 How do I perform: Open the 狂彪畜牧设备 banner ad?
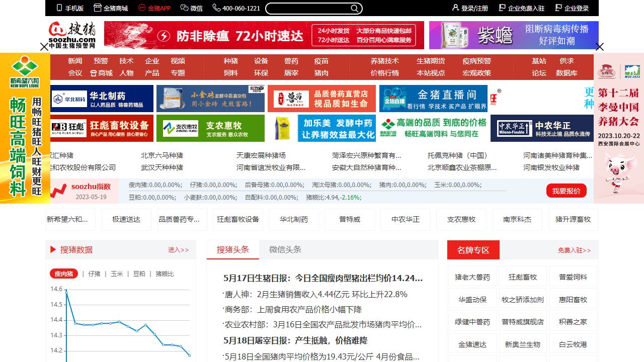(102, 128)
